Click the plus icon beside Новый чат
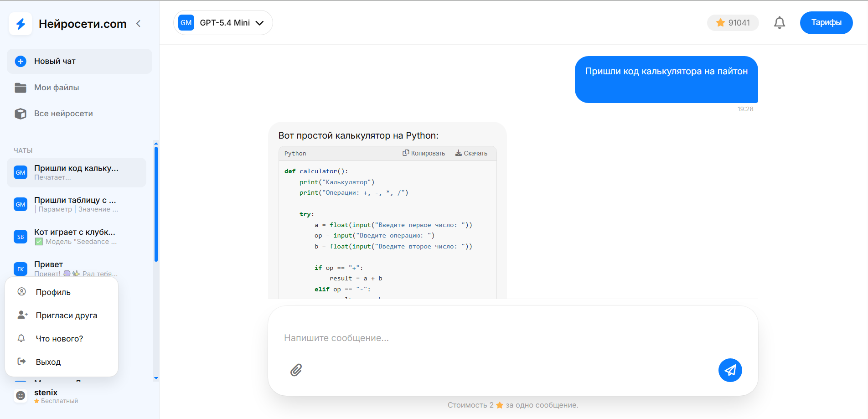Screen dimensions: 868x419 pos(21,61)
